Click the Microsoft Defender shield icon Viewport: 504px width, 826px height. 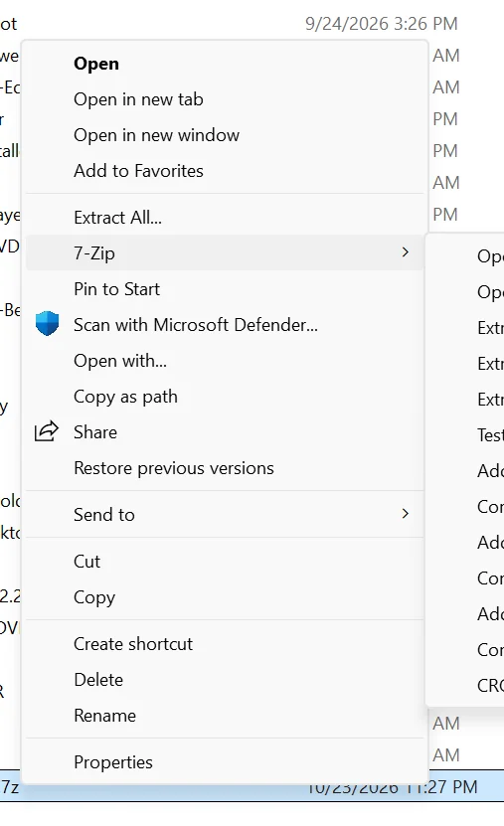[x=47, y=323]
